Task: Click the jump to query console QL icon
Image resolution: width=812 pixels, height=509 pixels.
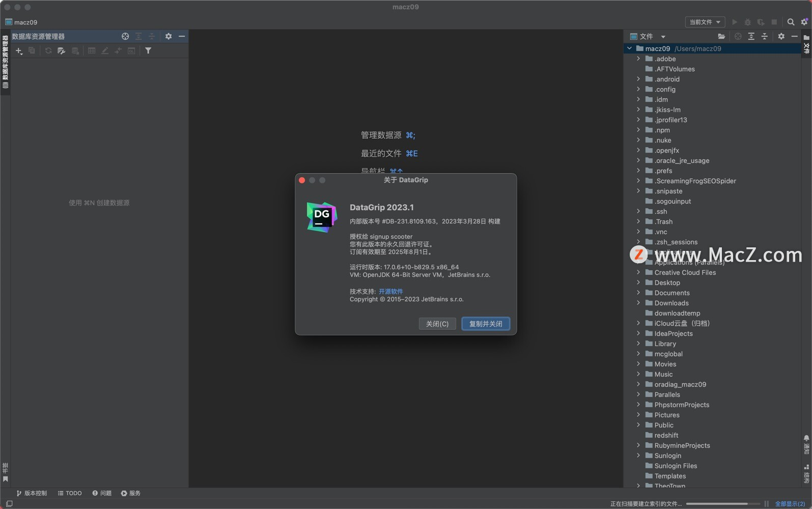Action: point(131,51)
